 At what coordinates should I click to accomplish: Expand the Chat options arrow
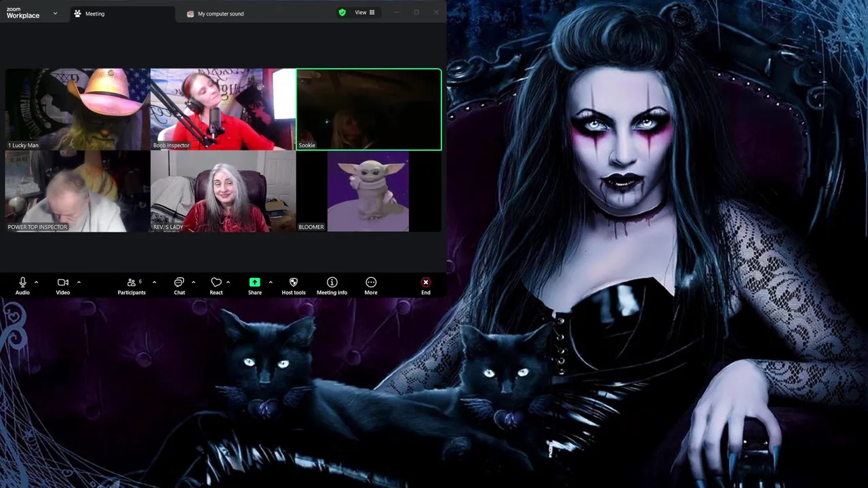point(193,282)
